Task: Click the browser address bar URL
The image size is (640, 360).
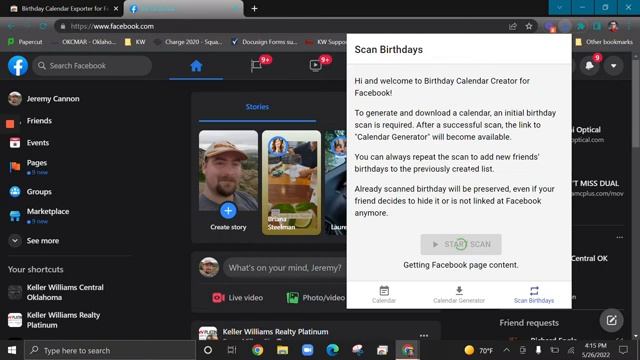Action: 112,27
